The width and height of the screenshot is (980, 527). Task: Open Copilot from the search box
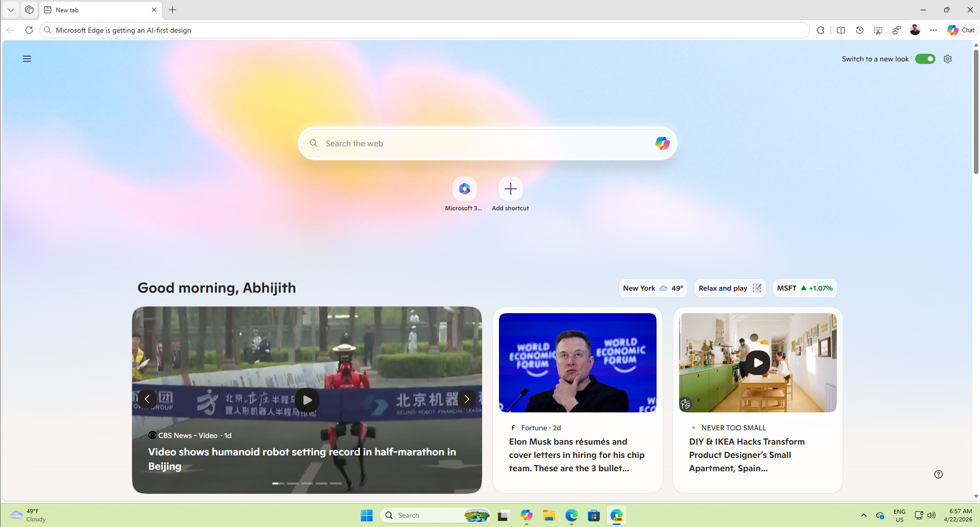[663, 143]
